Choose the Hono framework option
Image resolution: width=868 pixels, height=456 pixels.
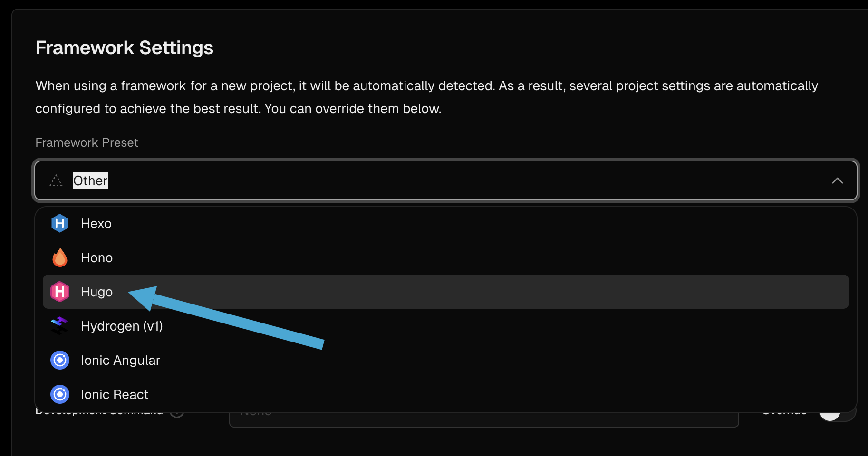coord(97,257)
